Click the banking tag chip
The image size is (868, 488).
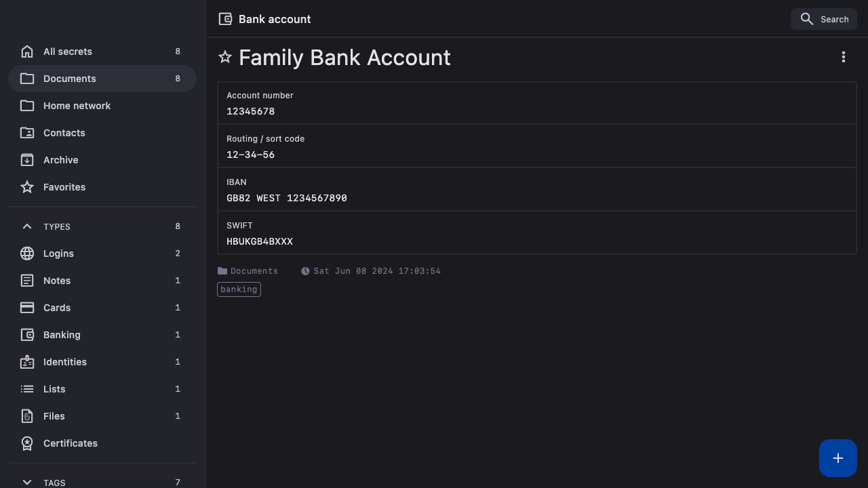pyautogui.click(x=239, y=289)
